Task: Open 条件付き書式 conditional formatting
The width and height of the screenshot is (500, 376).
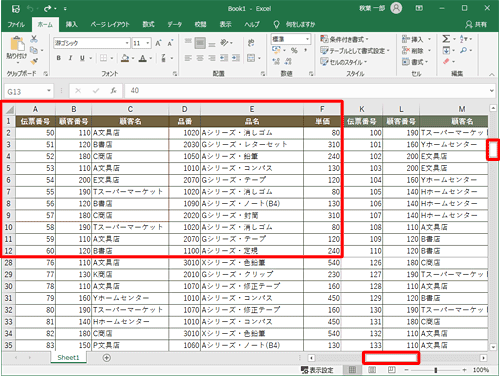Action: coord(344,39)
